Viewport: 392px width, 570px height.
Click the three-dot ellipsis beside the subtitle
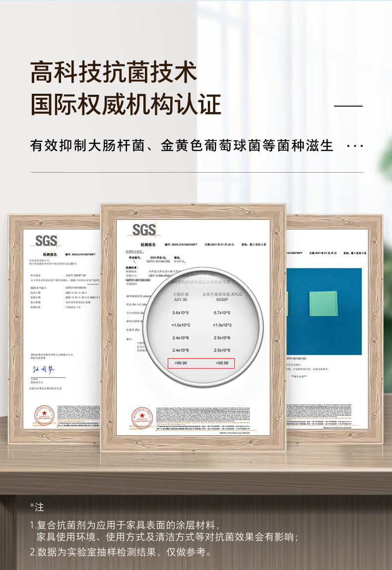pyautogui.click(x=354, y=146)
